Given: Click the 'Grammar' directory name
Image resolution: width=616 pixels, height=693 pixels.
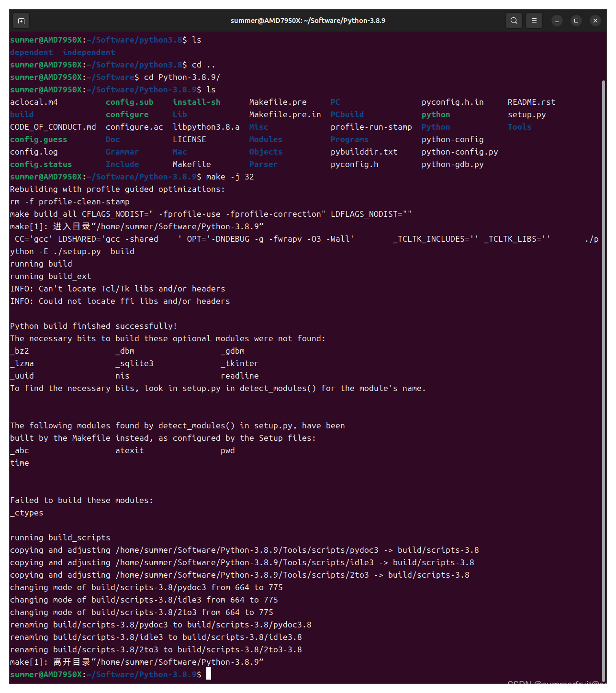Looking at the screenshot, I should [x=123, y=152].
